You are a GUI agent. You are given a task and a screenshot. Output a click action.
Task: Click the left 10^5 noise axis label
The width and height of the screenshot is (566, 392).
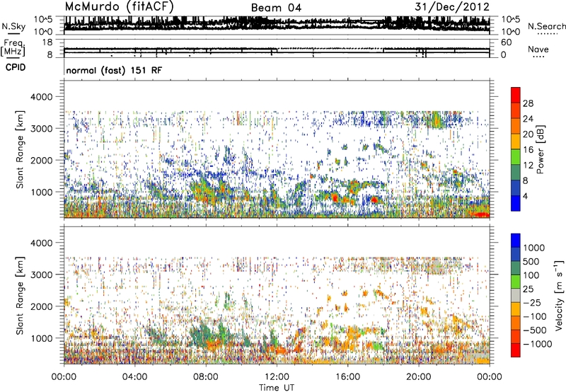44,19
